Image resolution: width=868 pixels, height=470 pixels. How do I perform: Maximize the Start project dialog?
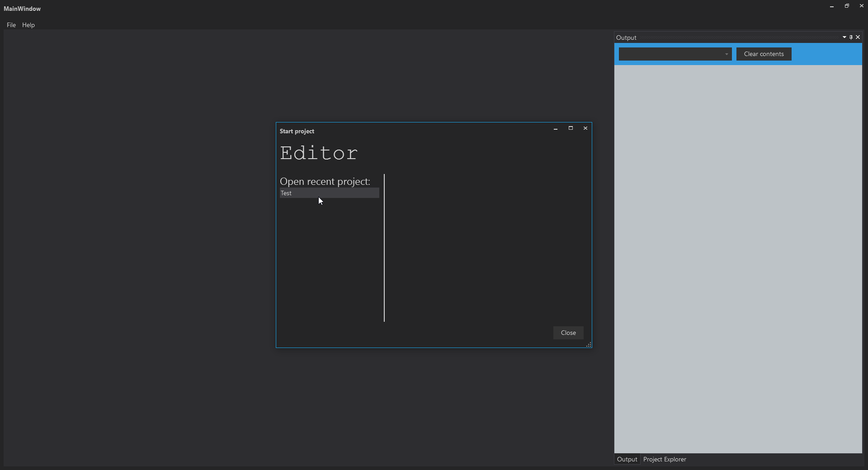pyautogui.click(x=571, y=128)
